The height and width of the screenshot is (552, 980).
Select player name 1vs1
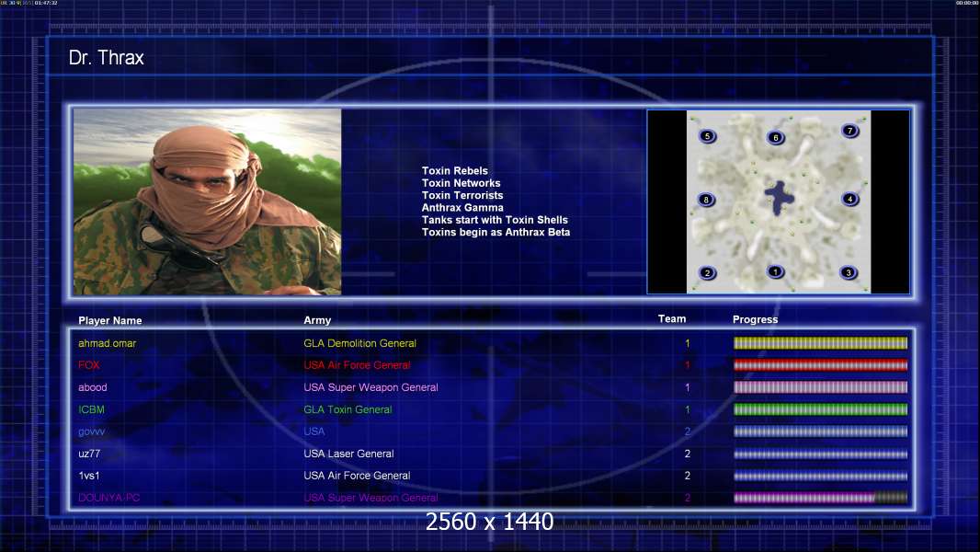tap(89, 476)
